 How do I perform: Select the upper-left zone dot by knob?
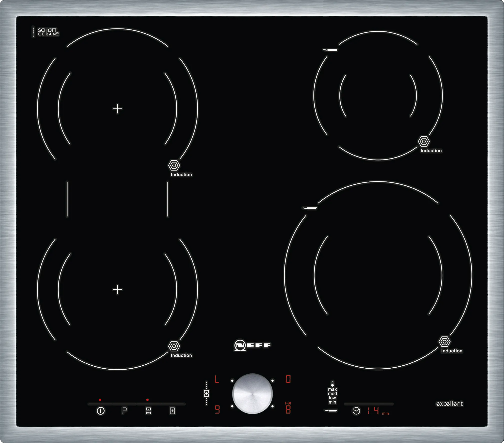[x=232, y=381]
